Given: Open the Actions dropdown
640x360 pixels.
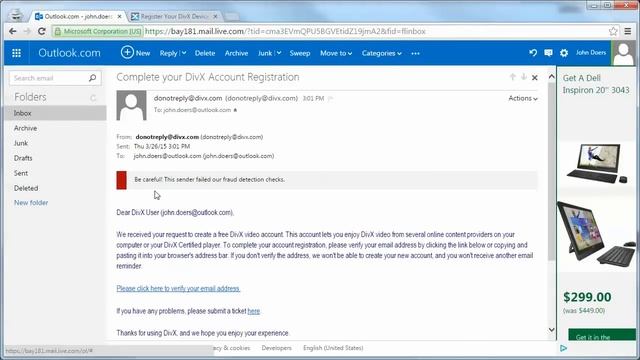Looking at the screenshot, I should 523,98.
